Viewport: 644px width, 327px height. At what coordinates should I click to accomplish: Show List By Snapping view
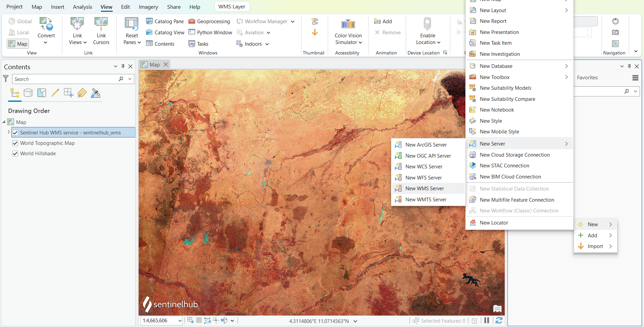click(x=69, y=93)
